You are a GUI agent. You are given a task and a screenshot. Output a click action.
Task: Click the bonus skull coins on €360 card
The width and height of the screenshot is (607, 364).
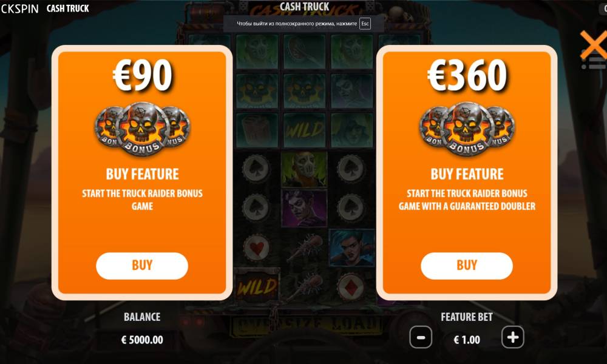[467, 129]
